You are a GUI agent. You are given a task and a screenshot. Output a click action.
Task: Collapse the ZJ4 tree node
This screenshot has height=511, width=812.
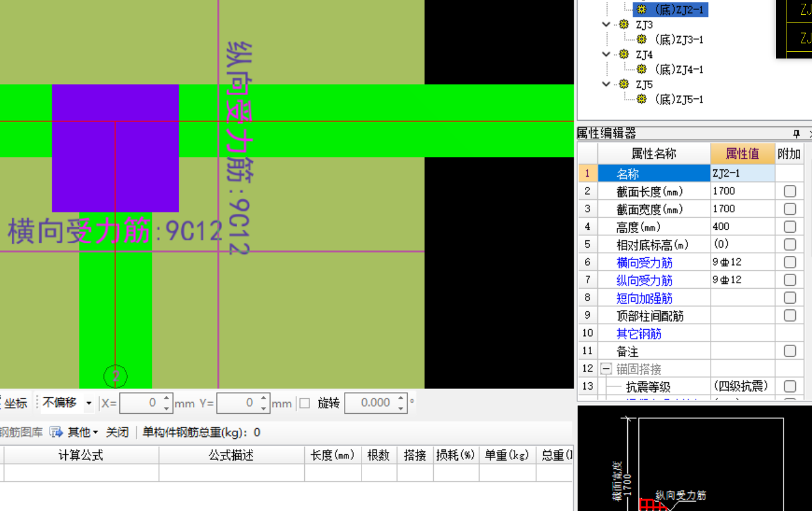[606, 54]
